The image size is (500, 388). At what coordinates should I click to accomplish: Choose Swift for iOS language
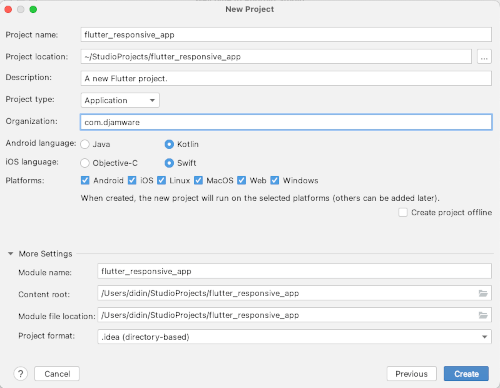pos(169,163)
